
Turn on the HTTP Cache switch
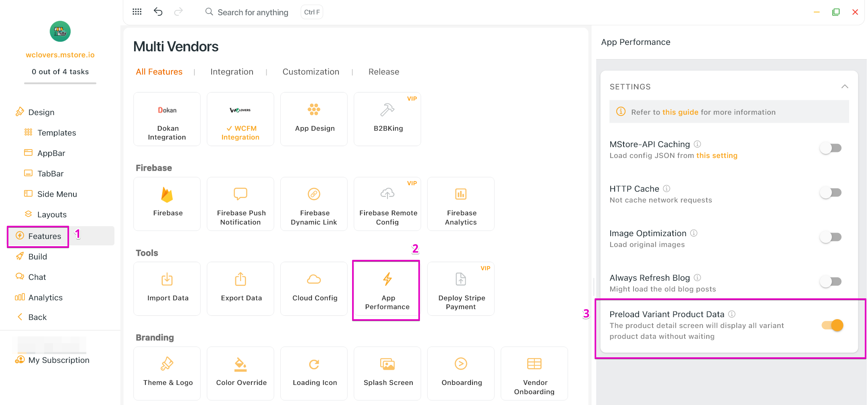[x=831, y=193]
